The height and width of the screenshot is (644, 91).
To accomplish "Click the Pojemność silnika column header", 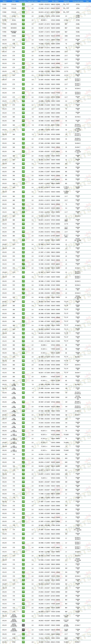I will click(x=33, y=1).
